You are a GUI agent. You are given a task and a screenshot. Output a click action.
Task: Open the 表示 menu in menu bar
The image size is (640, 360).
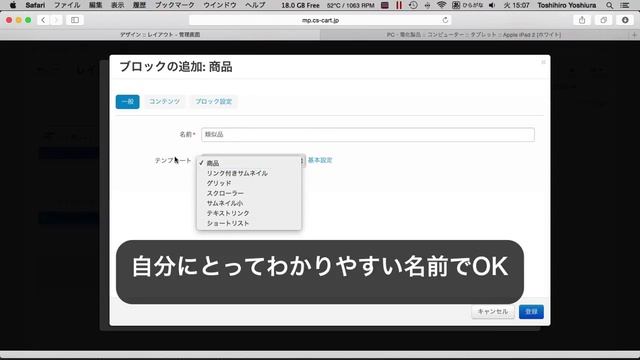(118, 5)
